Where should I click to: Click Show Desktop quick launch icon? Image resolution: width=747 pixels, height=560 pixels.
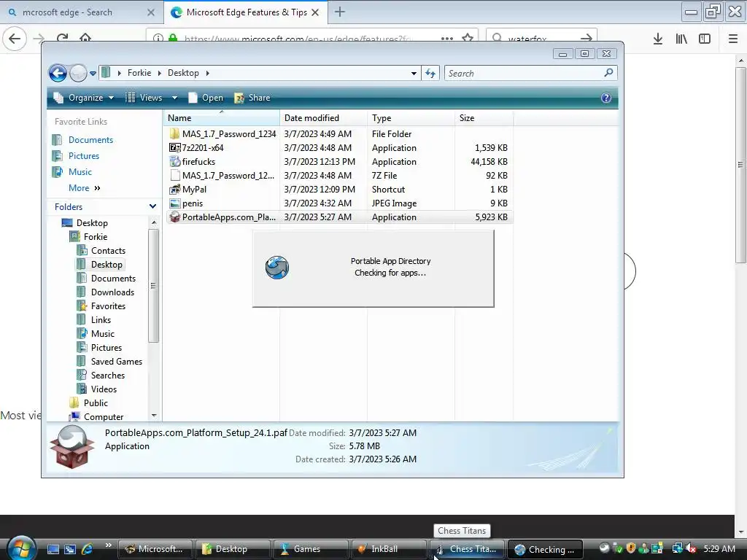[x=53, y=549]
